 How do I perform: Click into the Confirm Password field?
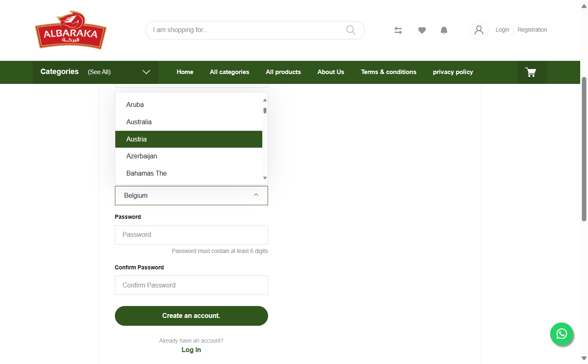191,285
